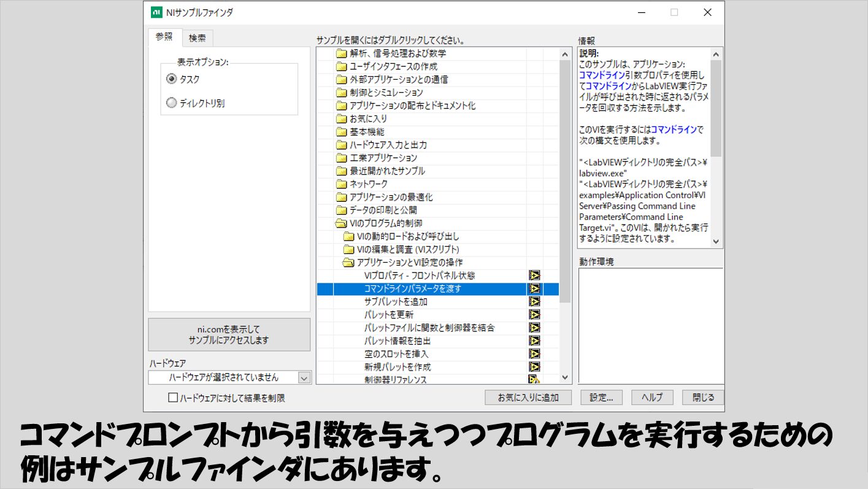Click VI icon in 新規パレットを作成 row
The width and height of the screenshot is (868, 489).
pos(534,367)
